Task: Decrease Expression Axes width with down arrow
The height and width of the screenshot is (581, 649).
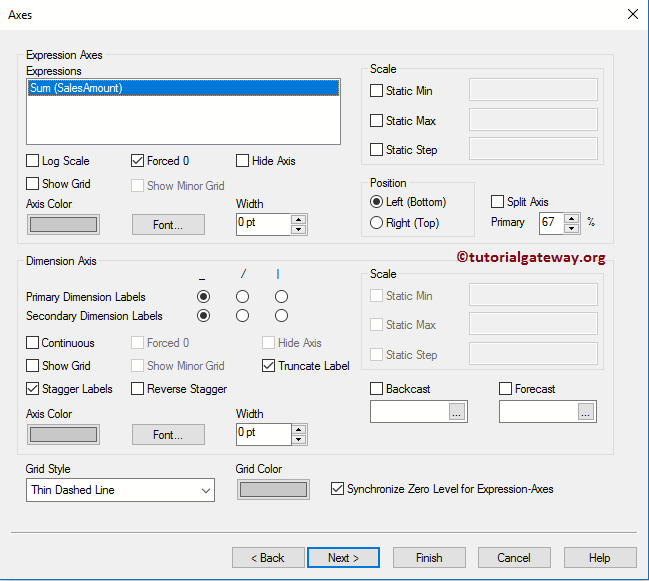Action: point(298,230)
